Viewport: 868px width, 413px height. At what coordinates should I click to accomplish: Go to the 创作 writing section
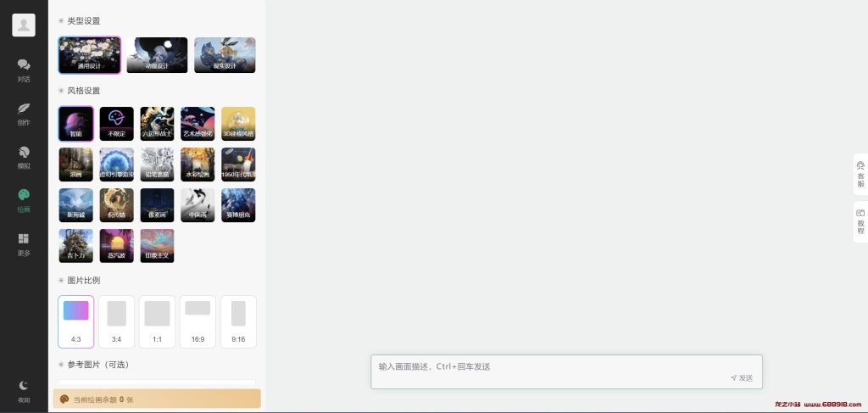pyautogui.click(x=24, y=114)
